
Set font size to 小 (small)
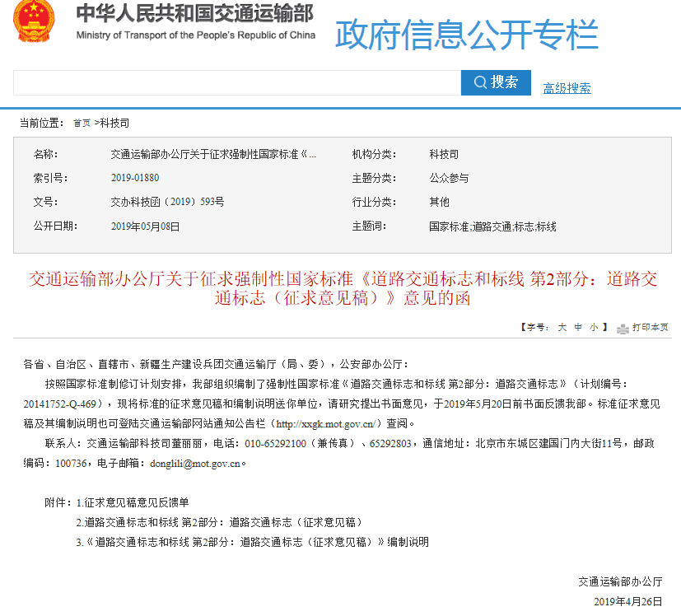pyautogui.click(x=594, y=327)
